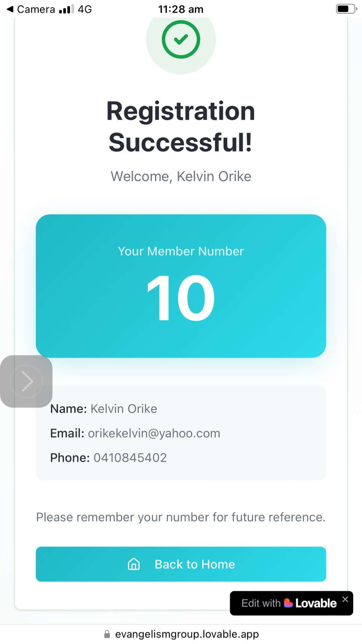Tap the evangelismgroup.lovable.app URL

pos(187,634)
